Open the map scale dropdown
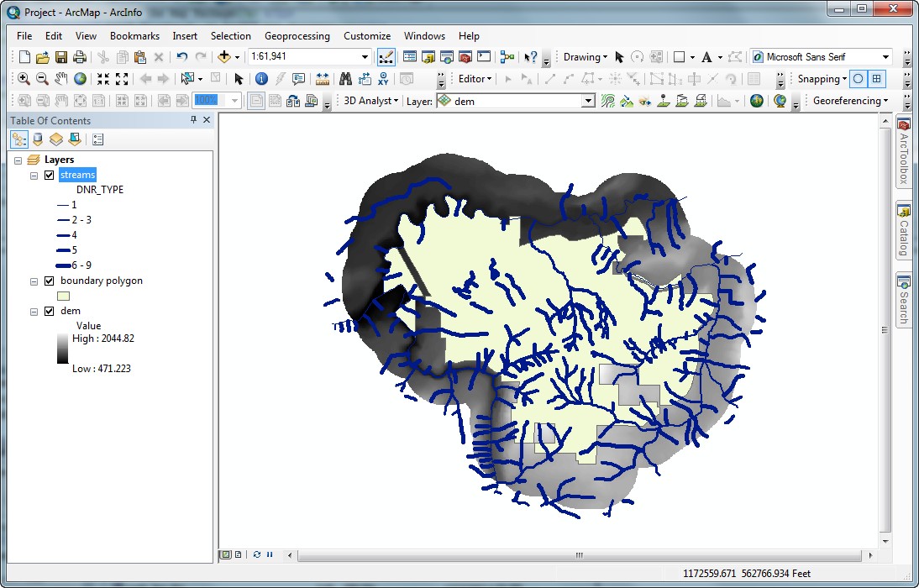The image size is (919, 588). coord(365,57)
